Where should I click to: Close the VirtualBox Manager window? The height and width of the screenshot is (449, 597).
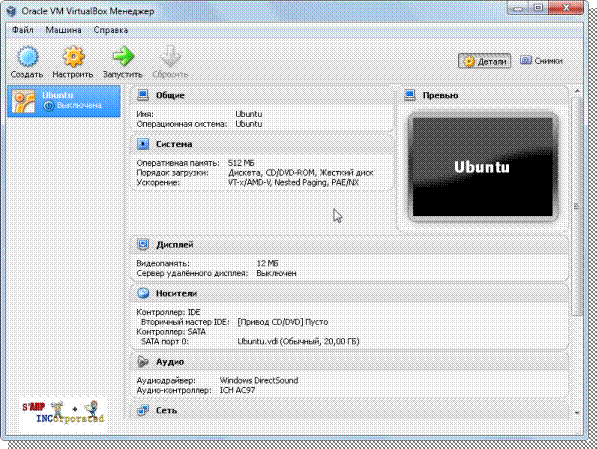[565, 8]
